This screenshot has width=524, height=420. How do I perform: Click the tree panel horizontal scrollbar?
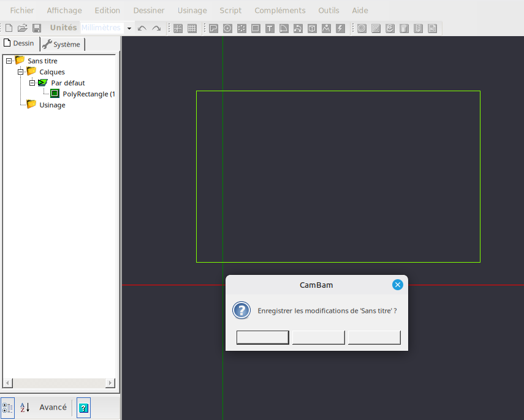pyautogui.click(x=59, y=383)
